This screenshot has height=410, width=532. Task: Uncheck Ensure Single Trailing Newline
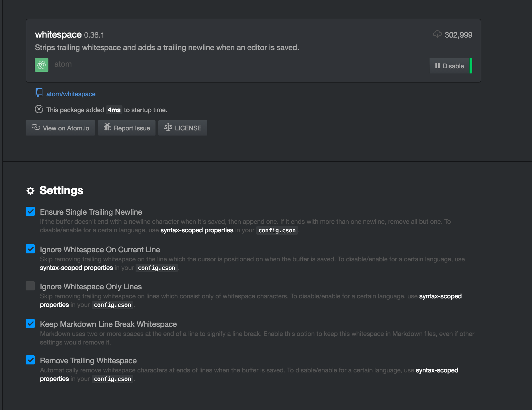tap(30, 212)
